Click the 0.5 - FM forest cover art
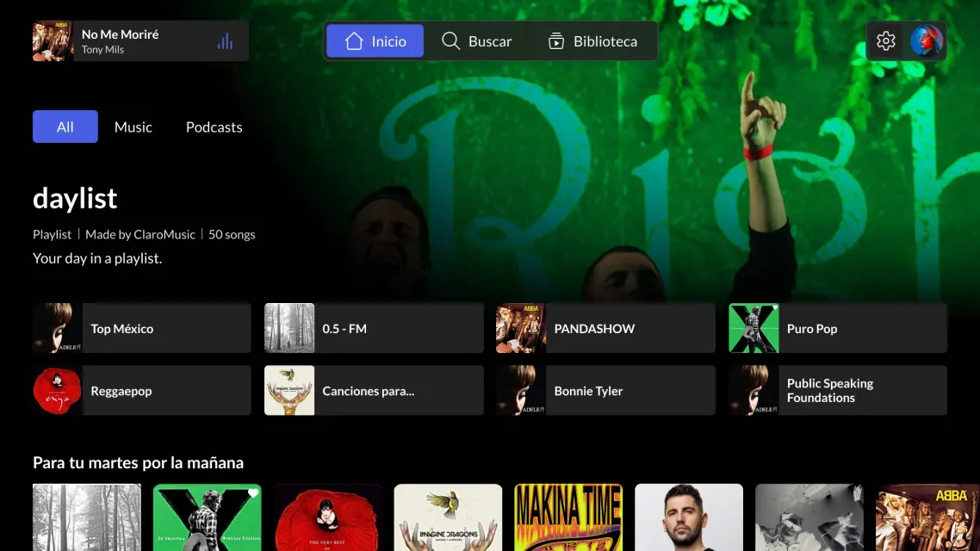980x551 pixels. (x=289, y=329)
